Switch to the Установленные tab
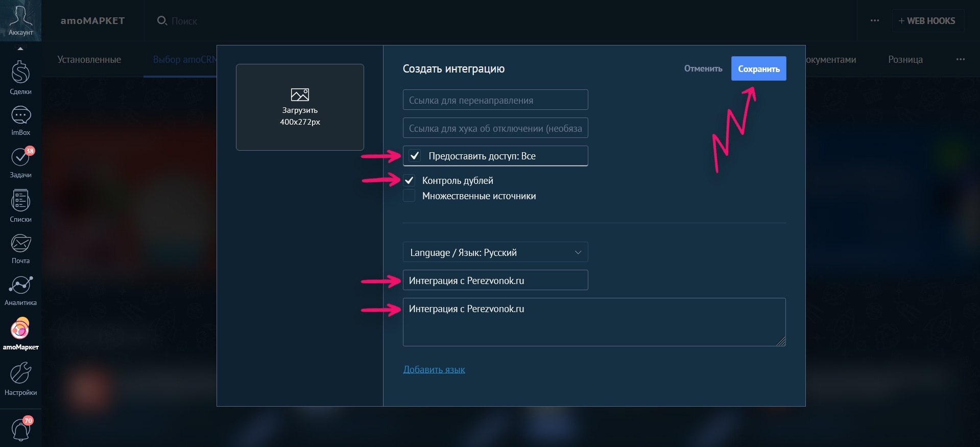Image resolution: width=980 pixels, height=447 pixels. click(x=89, y=59)
